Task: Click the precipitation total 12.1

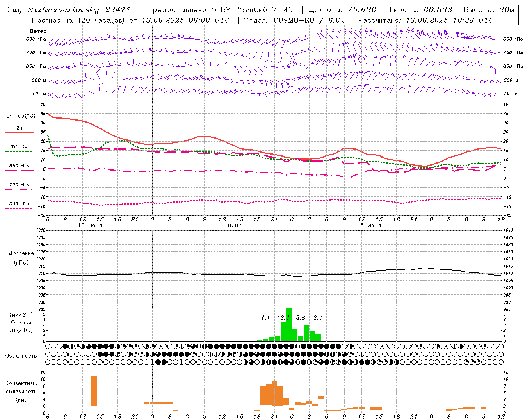Action: point(283,318)
